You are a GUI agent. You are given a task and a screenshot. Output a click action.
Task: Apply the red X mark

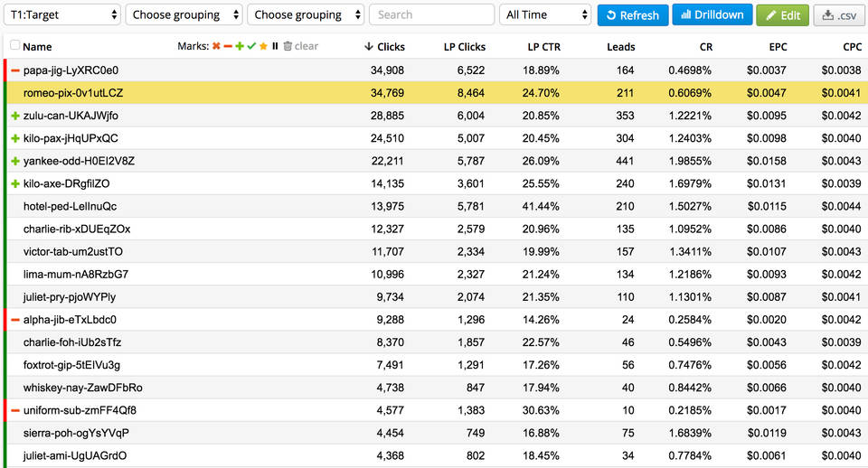click(x=216, y=46)
